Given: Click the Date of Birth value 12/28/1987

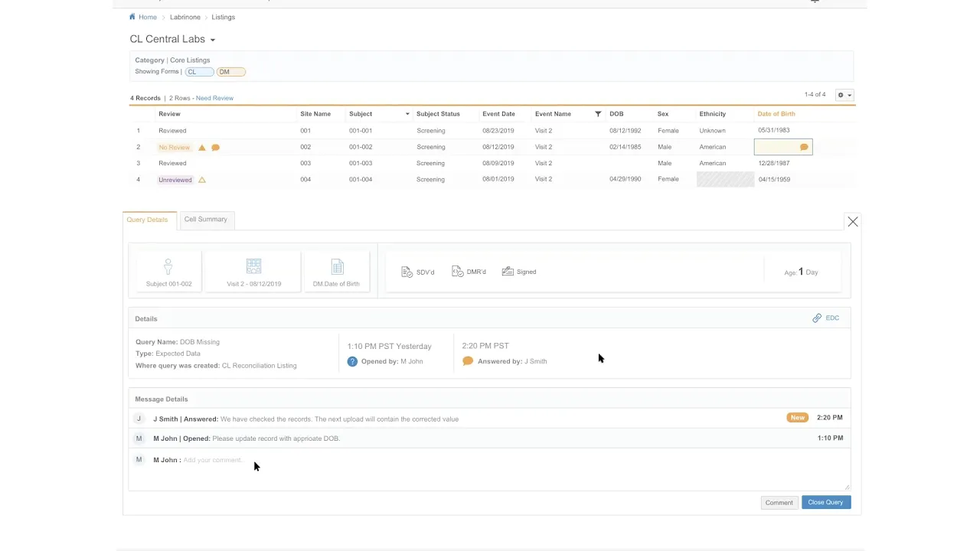Looking at the screenshot, I should [x=773, y=163].
